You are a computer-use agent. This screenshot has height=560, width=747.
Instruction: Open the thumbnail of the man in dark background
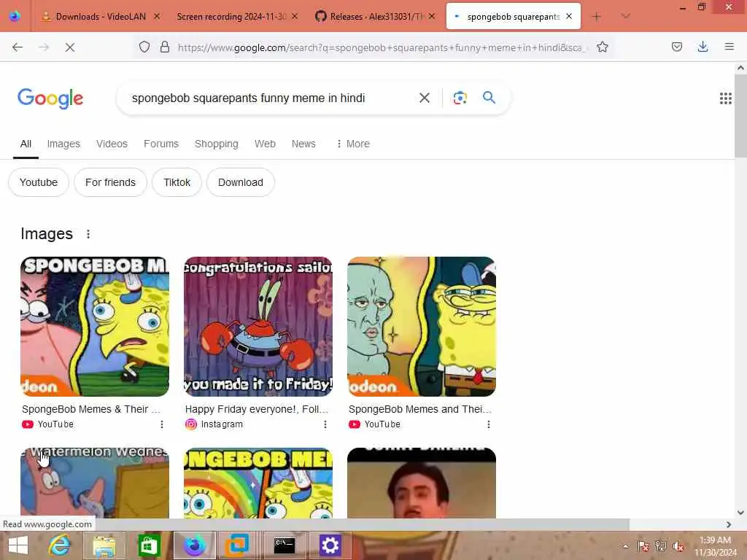(x=422, y=483)
